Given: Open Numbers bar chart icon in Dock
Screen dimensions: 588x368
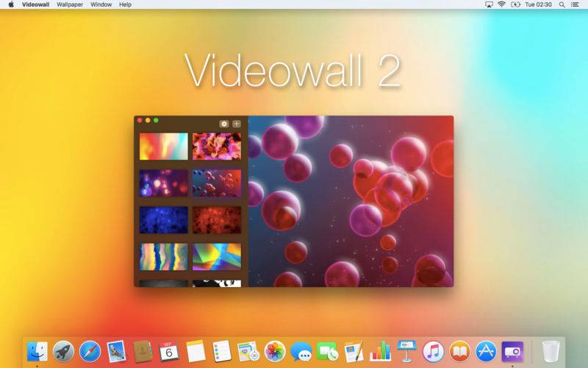Looking at the screenshot, I should click(x=380, y=352).
